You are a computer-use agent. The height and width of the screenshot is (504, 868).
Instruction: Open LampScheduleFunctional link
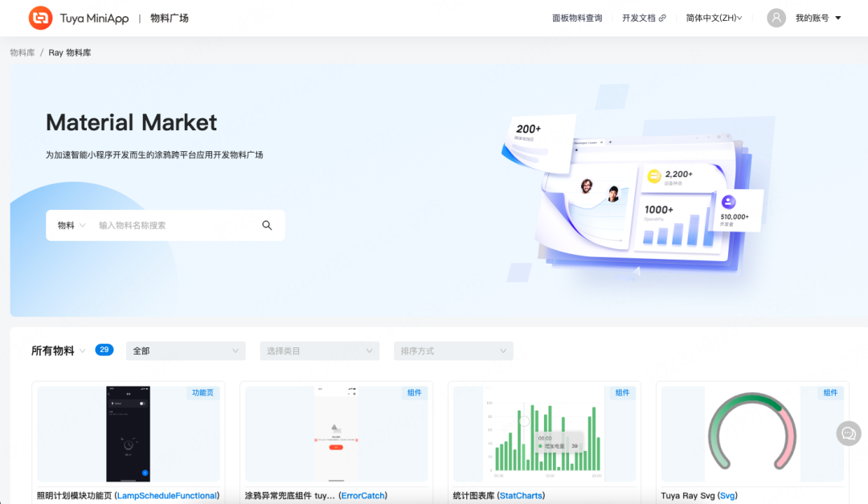tap(166, 496)
